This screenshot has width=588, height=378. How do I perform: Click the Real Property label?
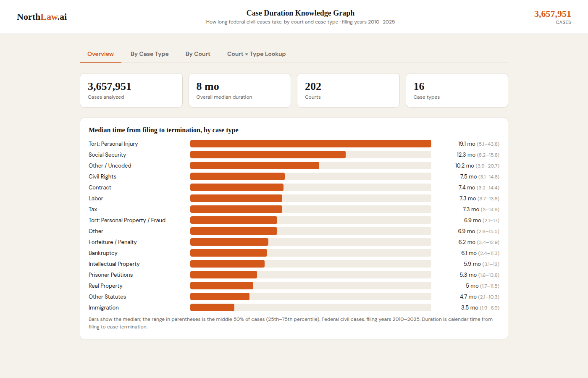(105, 286)
